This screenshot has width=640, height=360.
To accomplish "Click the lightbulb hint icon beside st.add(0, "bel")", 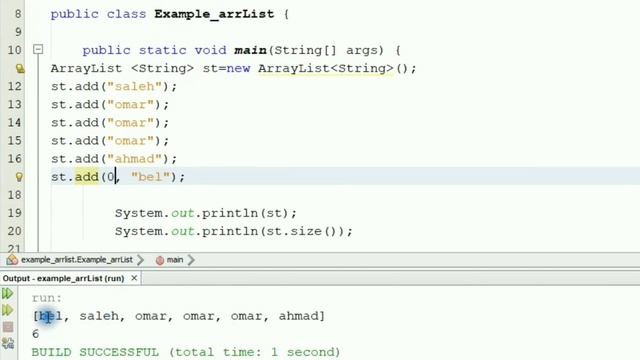I will [19, 177].
